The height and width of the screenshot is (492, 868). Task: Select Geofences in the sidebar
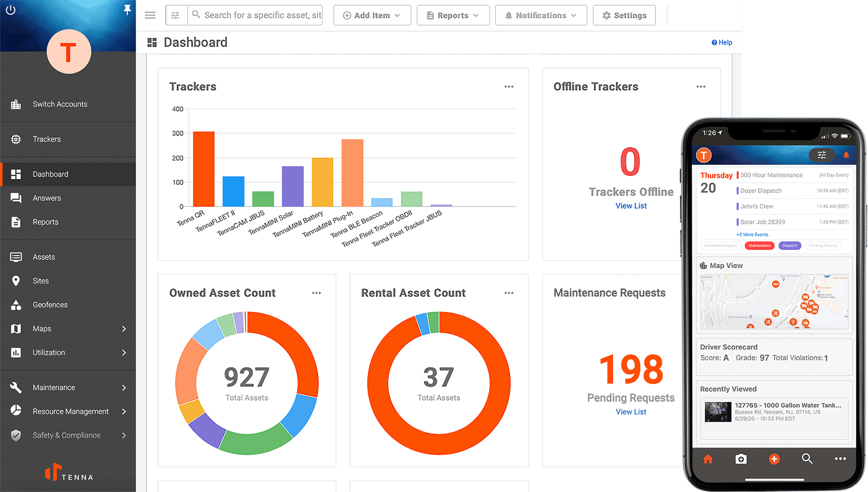(50, 305)
